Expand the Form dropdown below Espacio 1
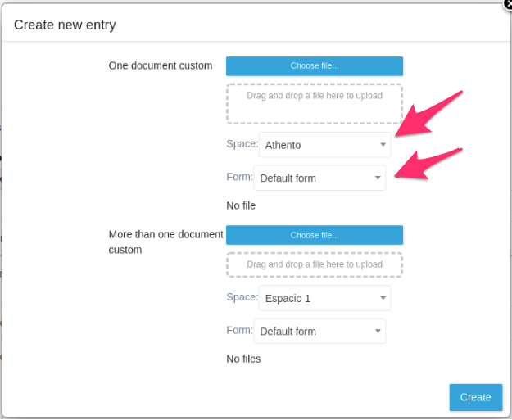 click(x=319, y=332)
